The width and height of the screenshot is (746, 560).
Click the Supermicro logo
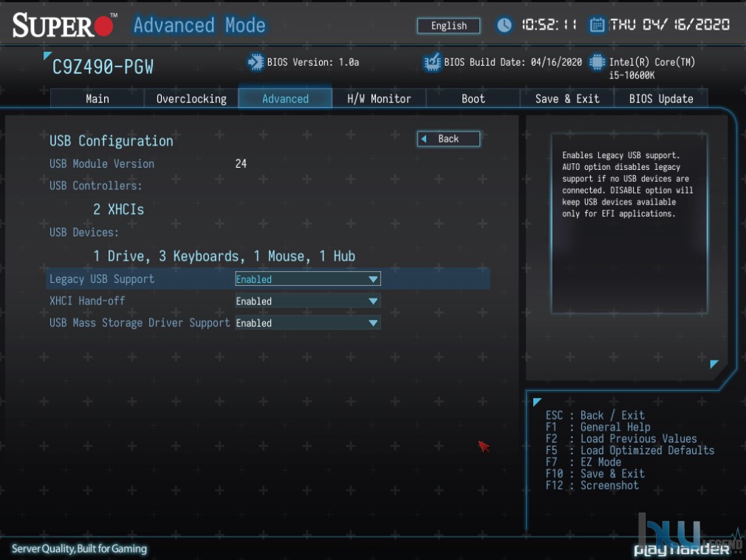65,24
